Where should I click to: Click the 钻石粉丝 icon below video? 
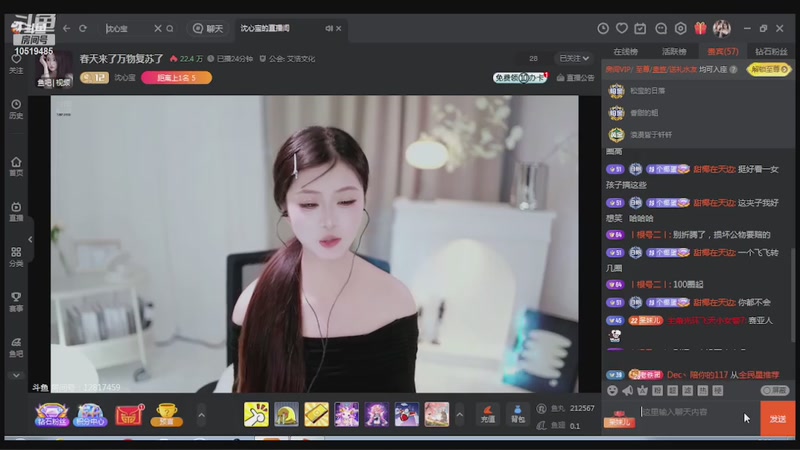(52, 415)
